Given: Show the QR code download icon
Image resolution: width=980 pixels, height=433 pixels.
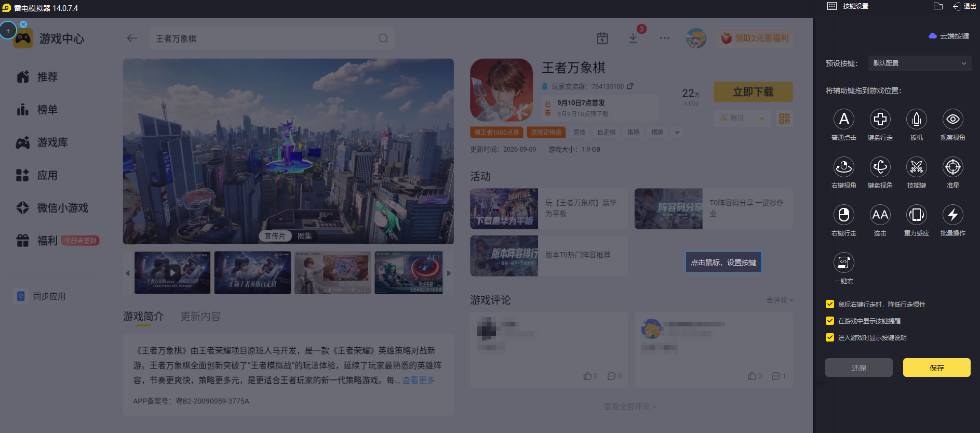Looking at the screenshot, I should [784, 119].
